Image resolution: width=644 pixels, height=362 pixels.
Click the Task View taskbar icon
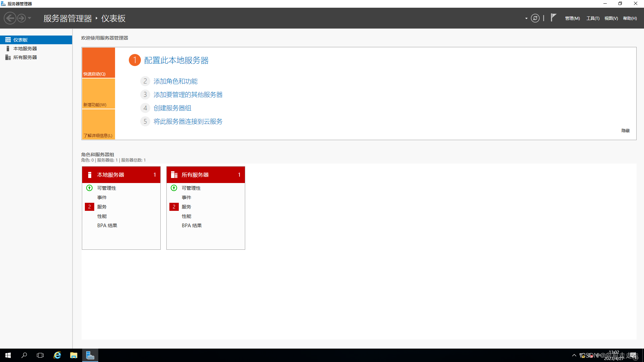coord(40,355)
